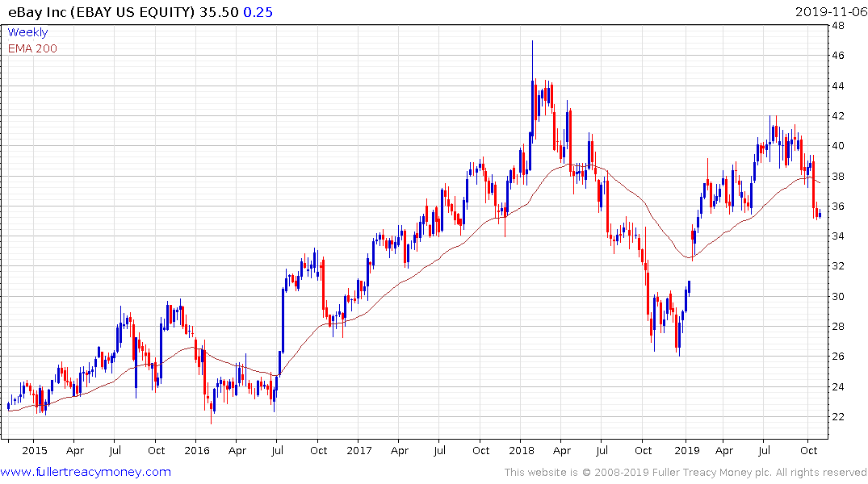Click the 2019-11-06 date stamp
This screenshot has width=868, height=484.
(x=830, y=12)
